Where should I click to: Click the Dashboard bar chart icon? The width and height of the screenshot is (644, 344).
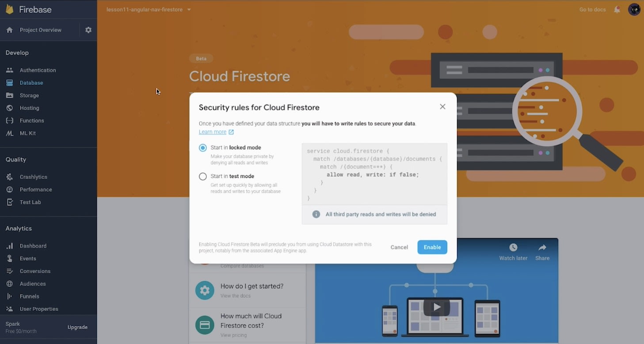point(10,246)
